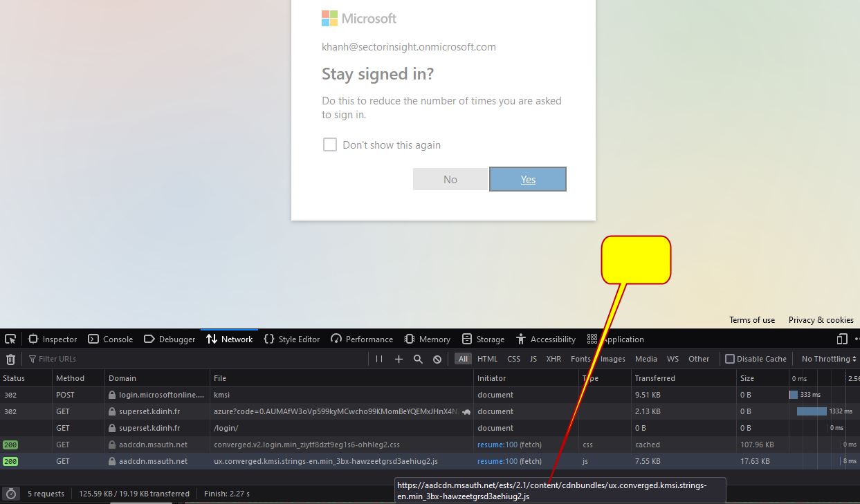Click slow-request turtle icon on azure row
Image resolution: width=860 pixels, height=504 pixels.
(x=467, y=411)
